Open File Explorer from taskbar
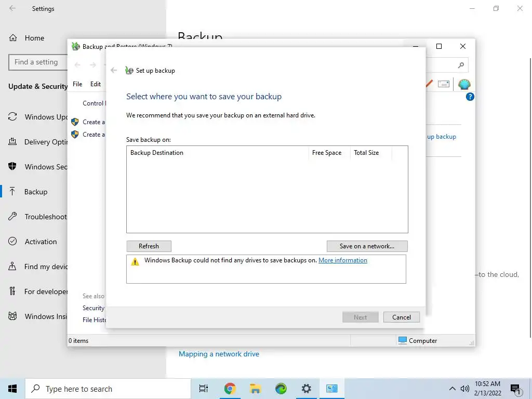Viewport: 532px width, 399px height. (255, 389)
